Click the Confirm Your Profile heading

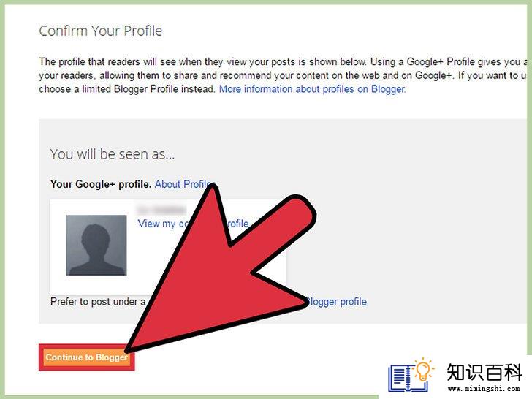(x=101, y=31)
